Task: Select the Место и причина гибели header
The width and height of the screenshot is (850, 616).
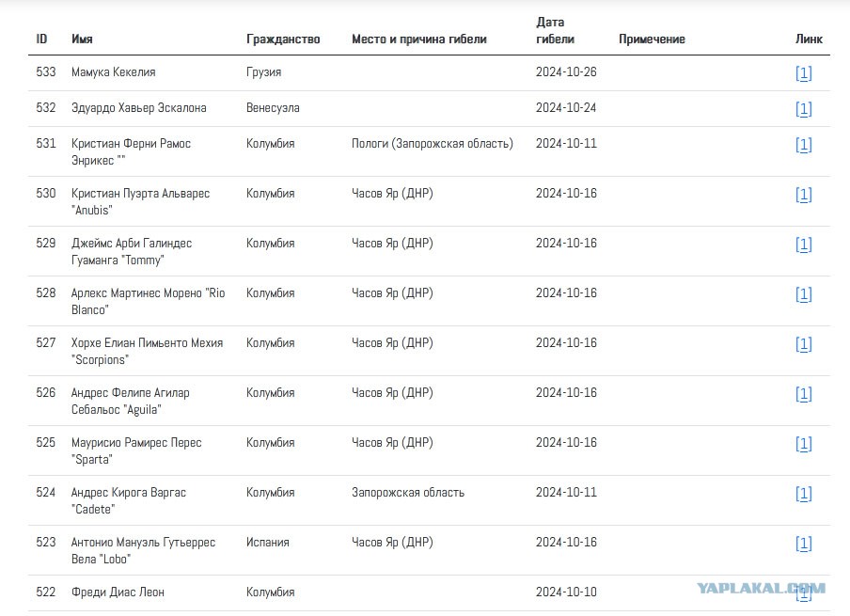Action: (x=419, y=39)
